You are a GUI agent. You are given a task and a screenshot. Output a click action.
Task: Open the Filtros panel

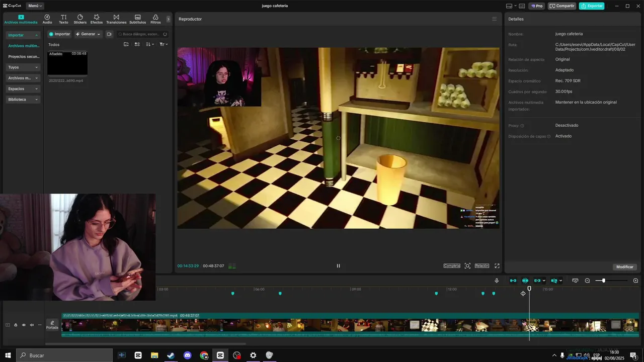pos(155,19)
